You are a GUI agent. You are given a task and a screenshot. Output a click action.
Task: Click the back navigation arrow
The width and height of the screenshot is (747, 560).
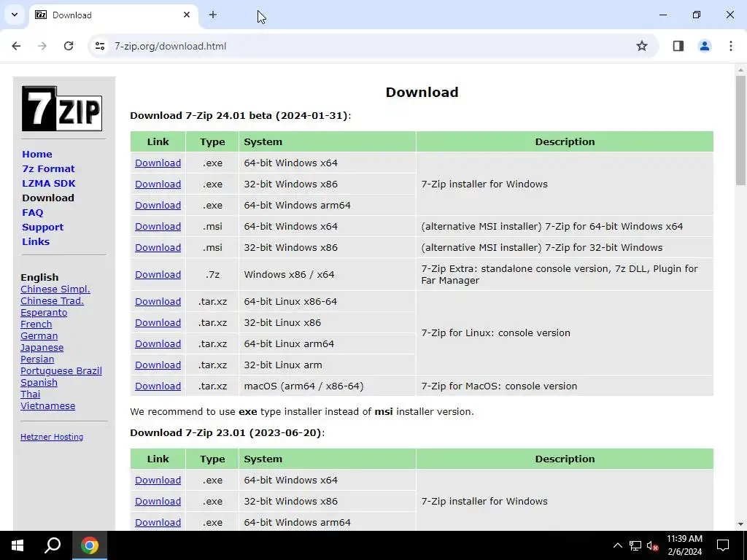click(x=16, y=46)
